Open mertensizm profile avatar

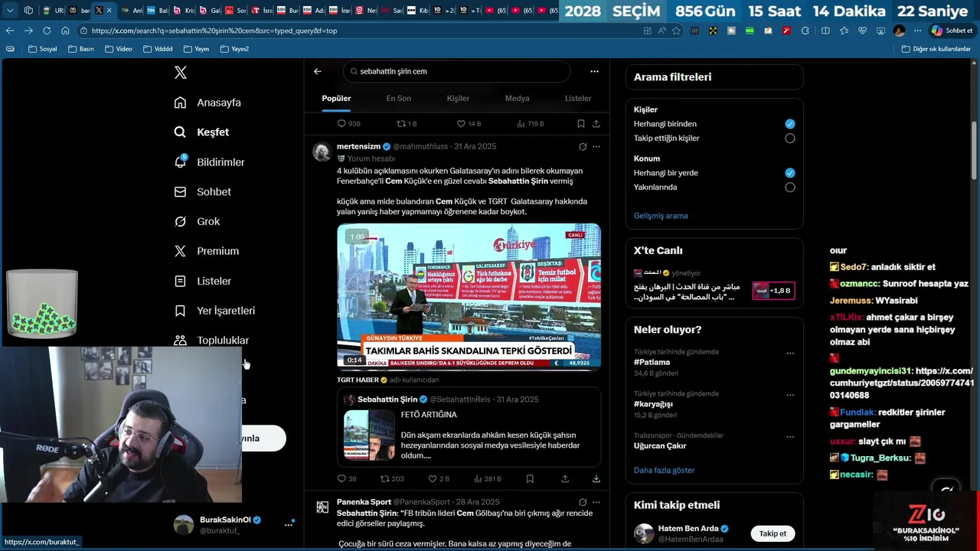(x=322, y=151)
